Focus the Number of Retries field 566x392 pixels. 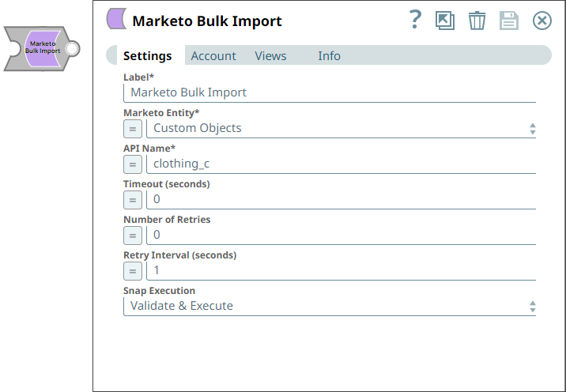tap(341, 235)
